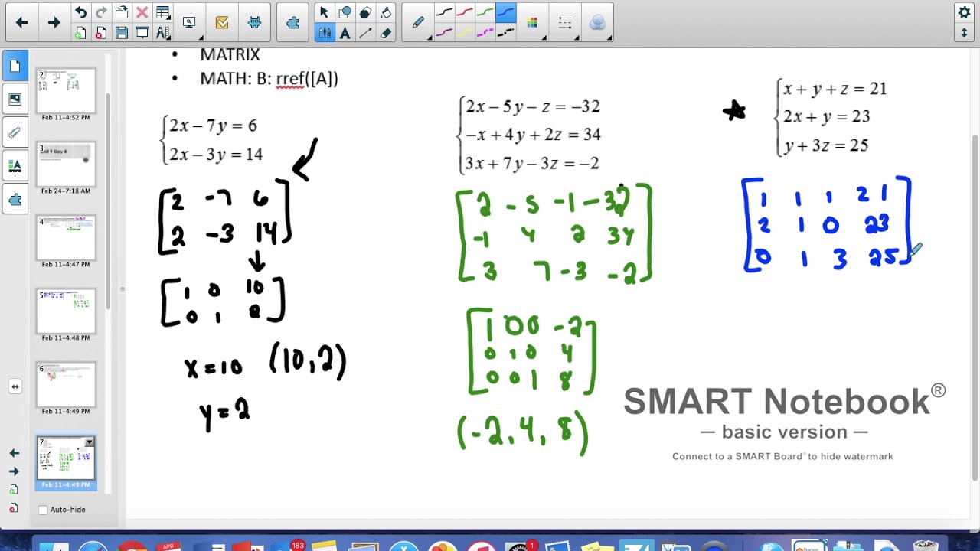Open the line style dropdown
Viewport: 980px width, 551px height.
click(566, 23)
